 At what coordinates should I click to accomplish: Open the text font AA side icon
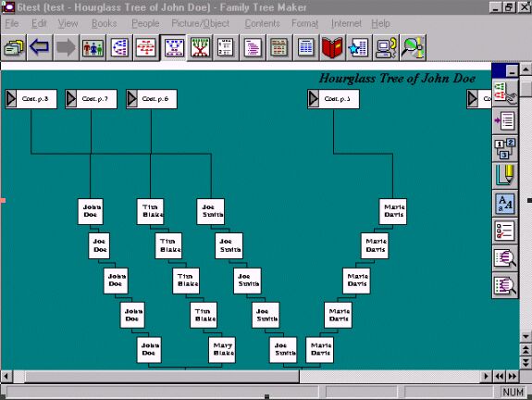505,204
